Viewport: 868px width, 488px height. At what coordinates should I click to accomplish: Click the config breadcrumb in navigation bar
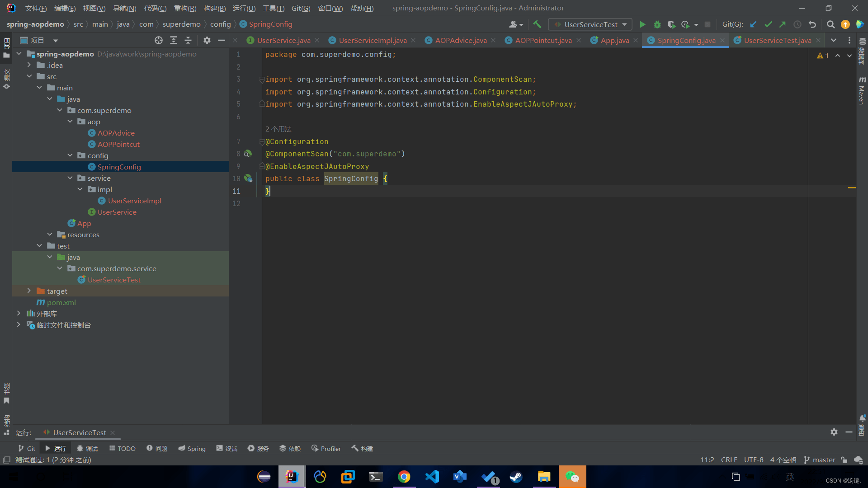click(x=220, y=24)
